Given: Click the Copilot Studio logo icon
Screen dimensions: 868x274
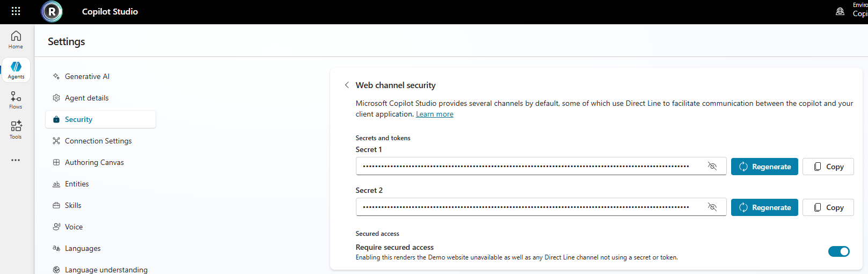Looking at the screenshot, I should [52, 11].
